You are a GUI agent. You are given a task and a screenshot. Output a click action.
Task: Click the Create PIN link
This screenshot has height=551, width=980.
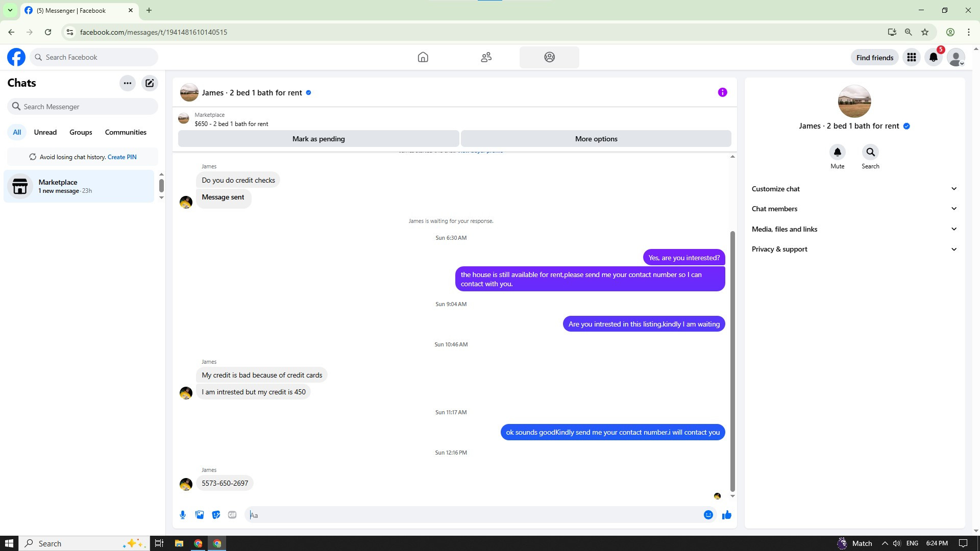(x=122, y=157)
